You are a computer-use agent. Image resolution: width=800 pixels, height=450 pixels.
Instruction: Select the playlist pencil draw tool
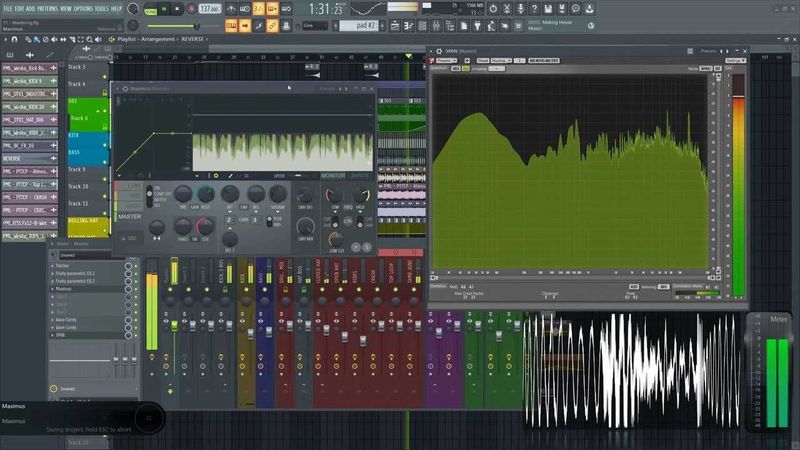(x=28, y=39)
